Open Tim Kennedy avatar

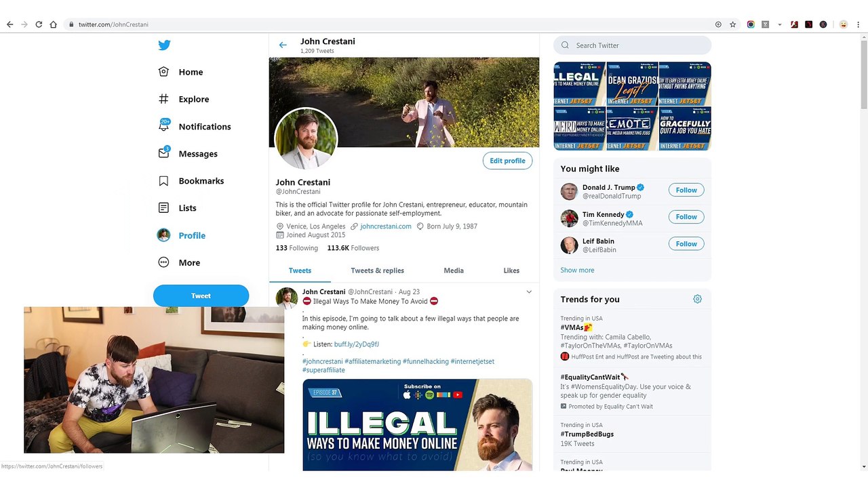pyautogui.click(x=569, y=218)
